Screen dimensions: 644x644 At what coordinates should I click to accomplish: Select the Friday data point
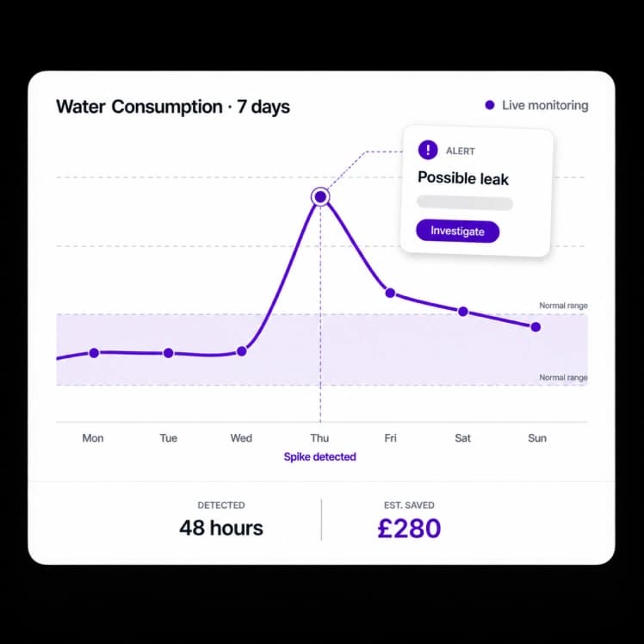pyautogui.click(x=390, y=293)
